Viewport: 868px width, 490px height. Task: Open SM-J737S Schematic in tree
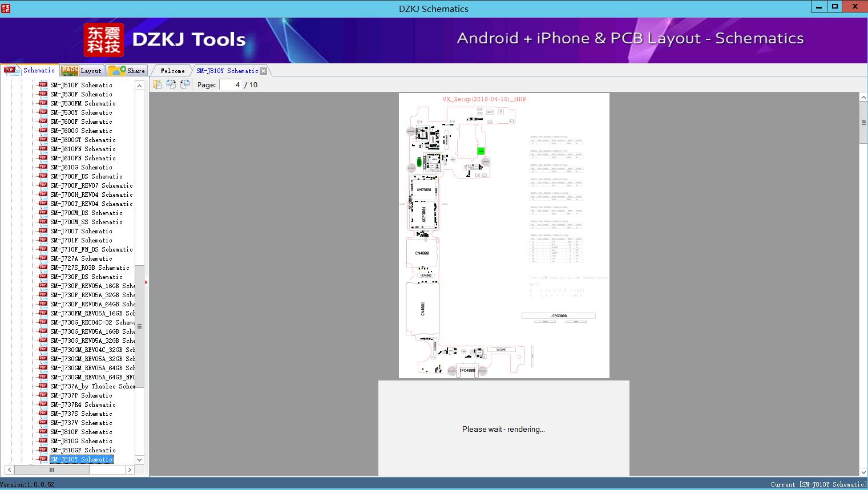(81, 414)
